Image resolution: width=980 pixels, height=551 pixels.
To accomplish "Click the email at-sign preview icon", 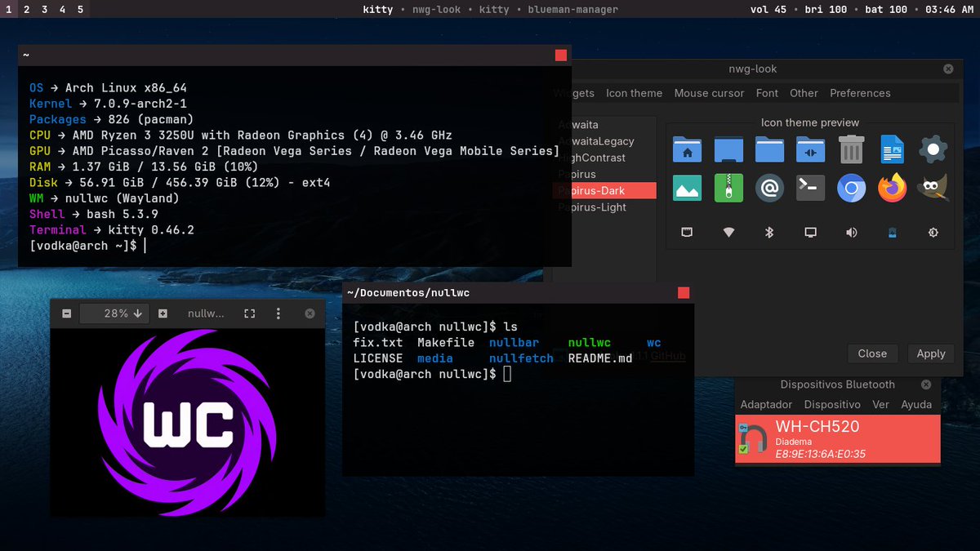I will tap(769, 189).
